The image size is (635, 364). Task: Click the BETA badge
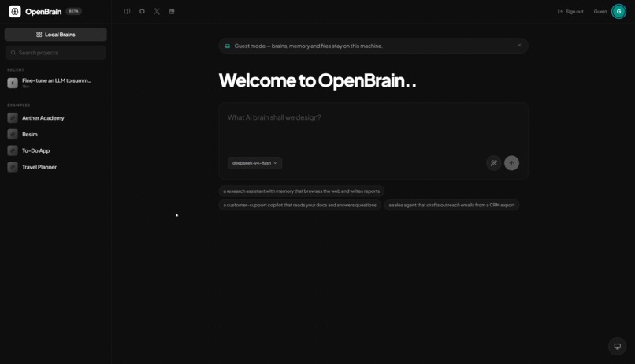pyautogui.click(x=74, y=11)
